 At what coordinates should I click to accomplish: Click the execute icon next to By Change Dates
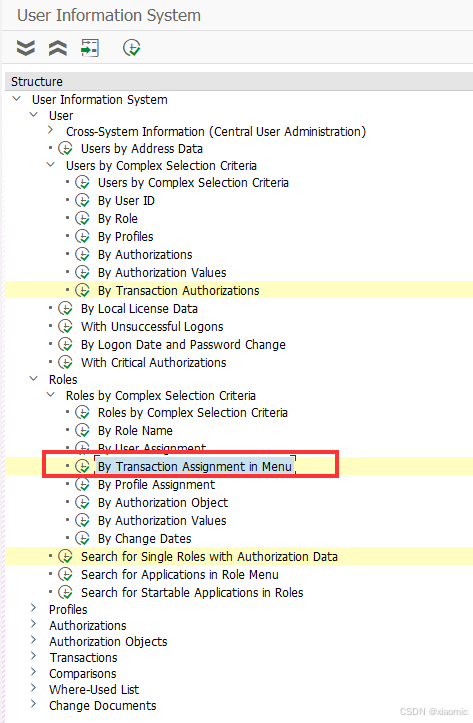pos(83,539)
